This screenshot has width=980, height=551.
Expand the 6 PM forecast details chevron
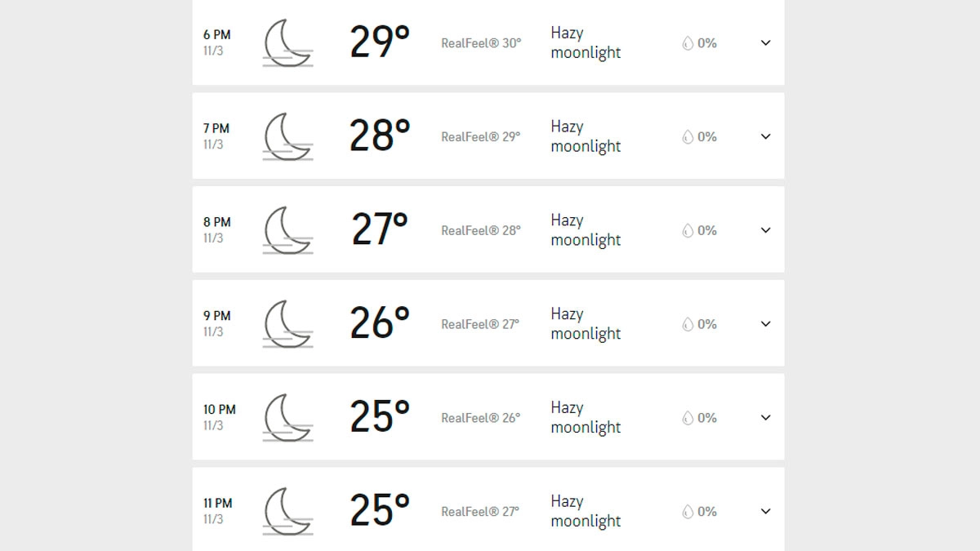(765, 42)
